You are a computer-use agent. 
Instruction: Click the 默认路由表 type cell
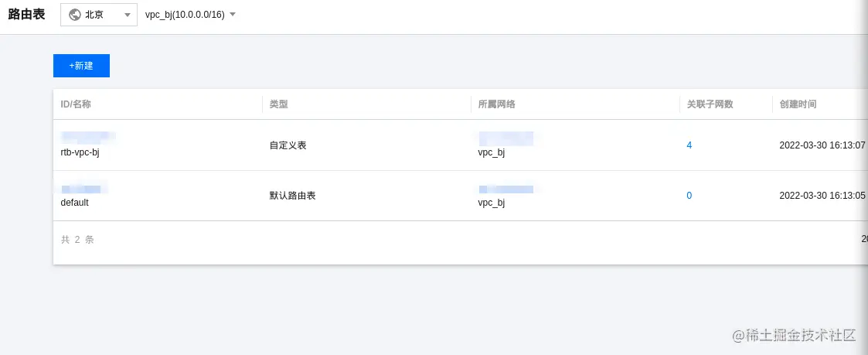coord(292,196)
